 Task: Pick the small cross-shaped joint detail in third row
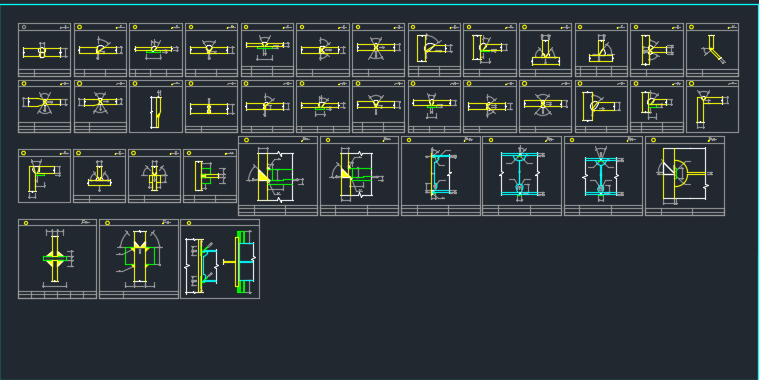154,176
